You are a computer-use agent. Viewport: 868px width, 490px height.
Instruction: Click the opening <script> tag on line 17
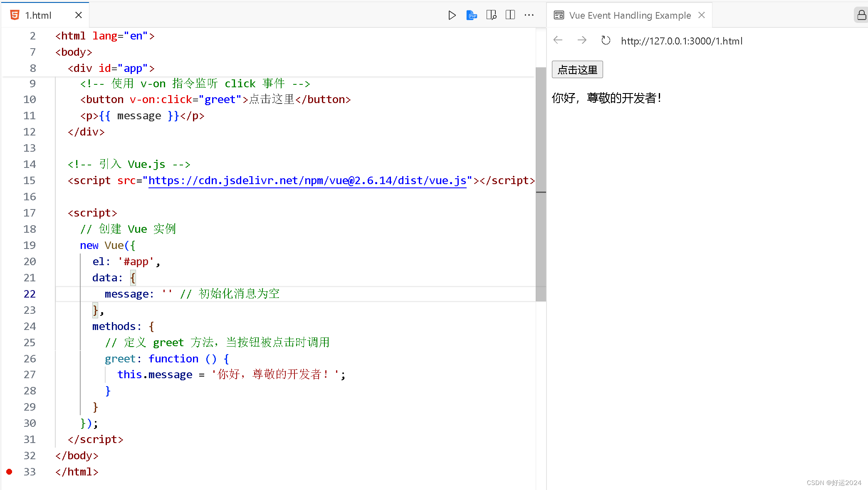(92, 213)
